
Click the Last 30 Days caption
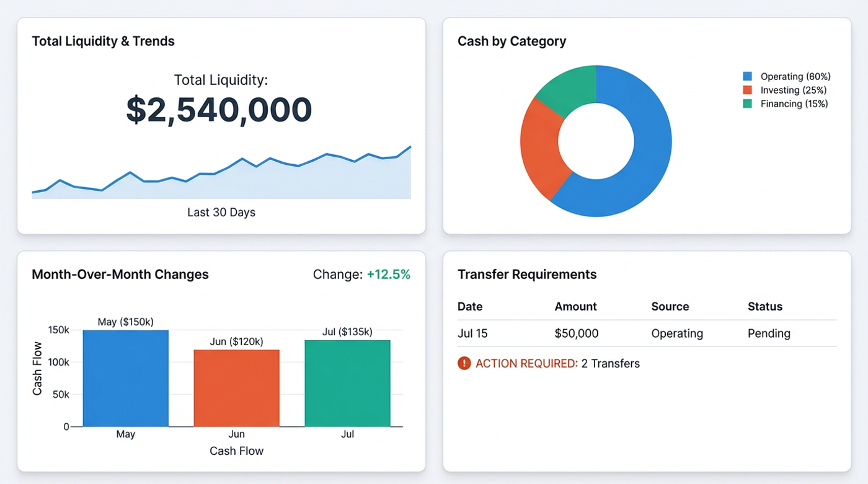(221, 213)
